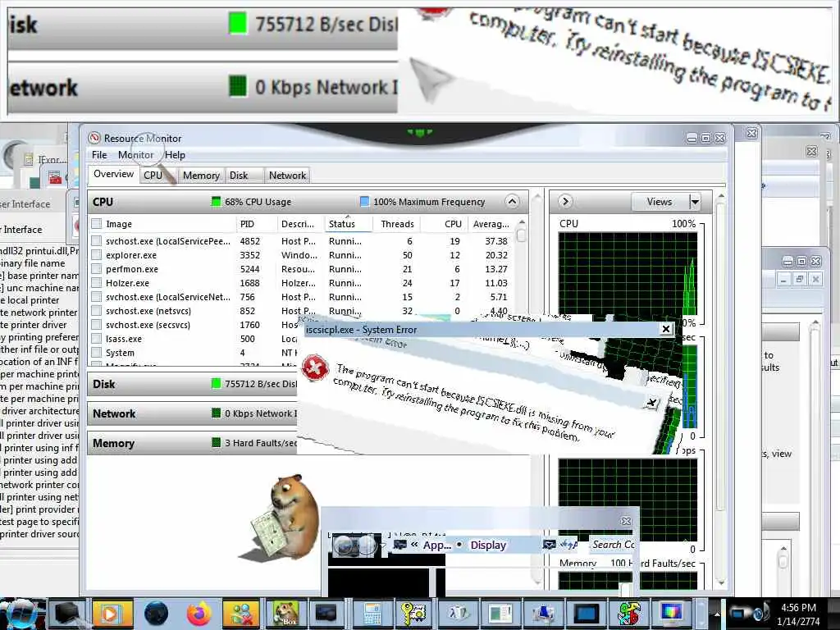840x630 pixels.
Task: Open the calculator taskbar icon
Action: (372, 614)
